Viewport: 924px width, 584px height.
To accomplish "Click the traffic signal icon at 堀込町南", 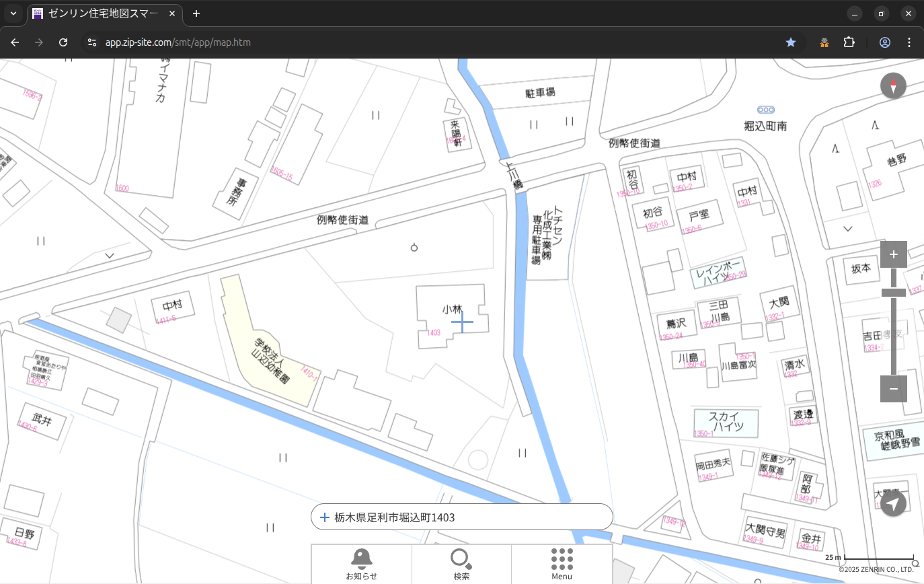I will (x=765, y=110).
